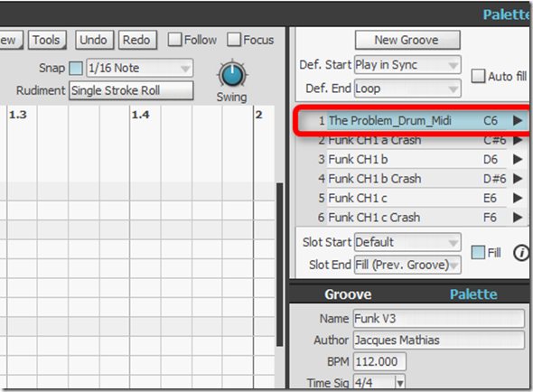
Task: Click the 1.3 beat marker in ruler
Action: point(18,115)
